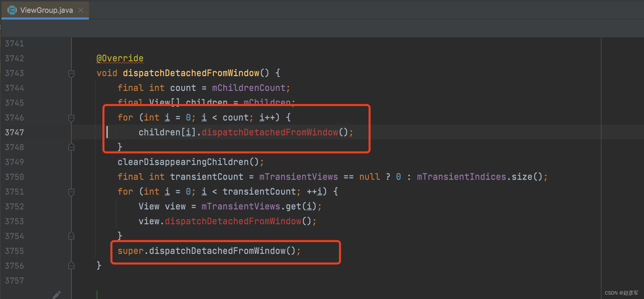The width and height of the screenshot is (644, 299).
Task: Click dispatchDetachedFromWindow on the super call line
Action: [x=217, y=251]
